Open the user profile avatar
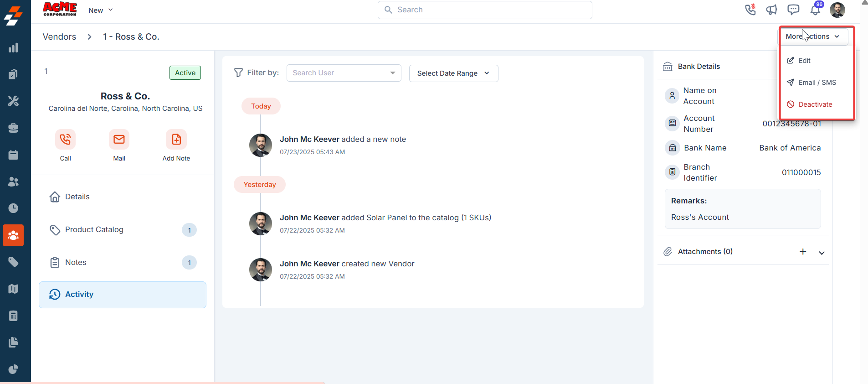The image size is (868, 384). click(837, 10)
